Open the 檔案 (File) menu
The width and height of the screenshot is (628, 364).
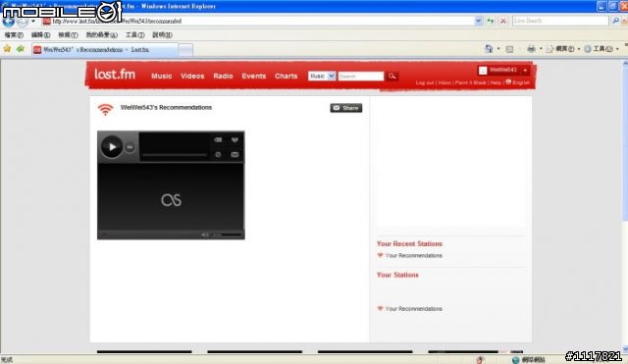pos(14,35)
